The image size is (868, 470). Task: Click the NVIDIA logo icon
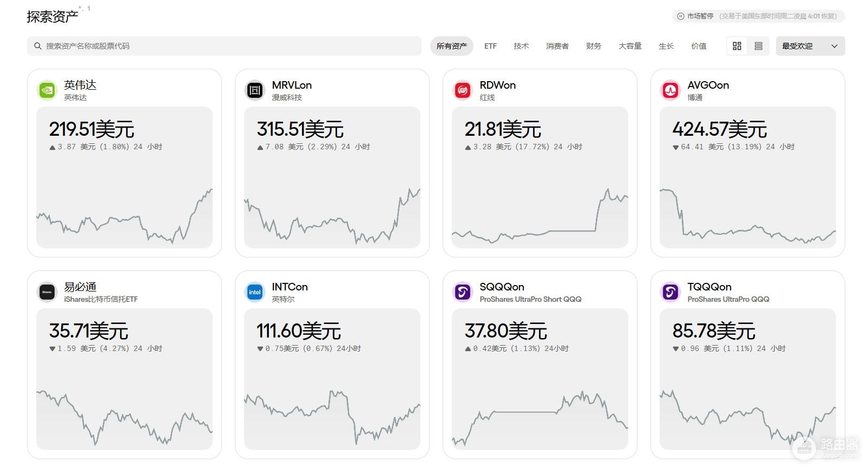point(47,90)
